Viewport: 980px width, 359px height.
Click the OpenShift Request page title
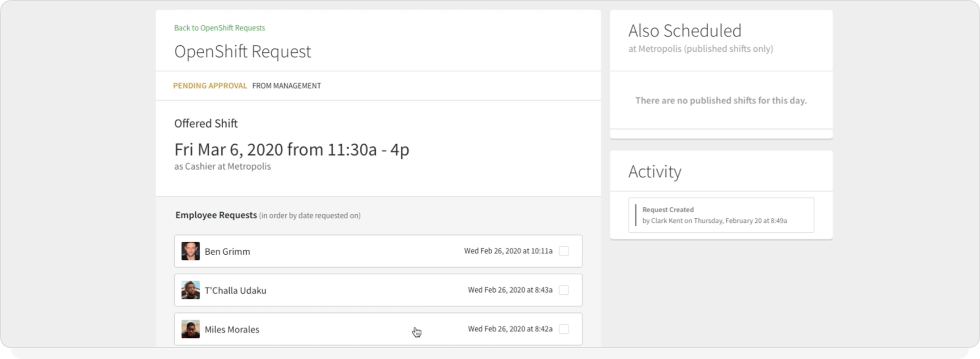coord(243,52)
